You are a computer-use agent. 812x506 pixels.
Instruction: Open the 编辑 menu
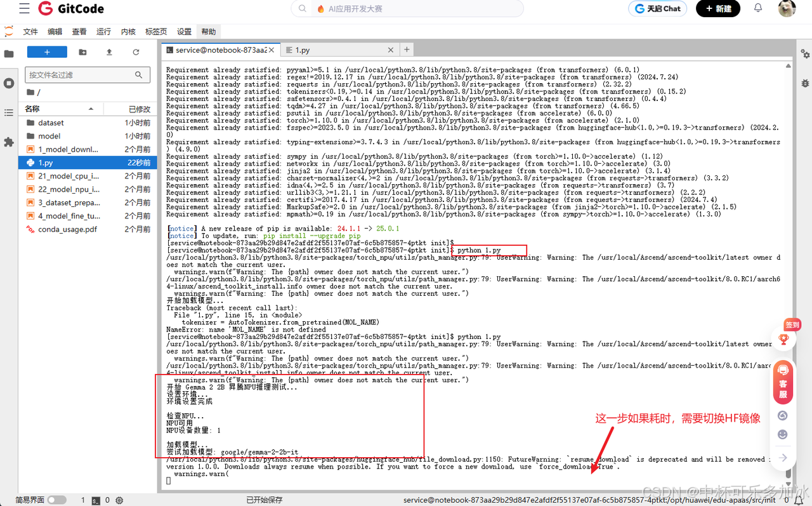[x=55, y=32]
